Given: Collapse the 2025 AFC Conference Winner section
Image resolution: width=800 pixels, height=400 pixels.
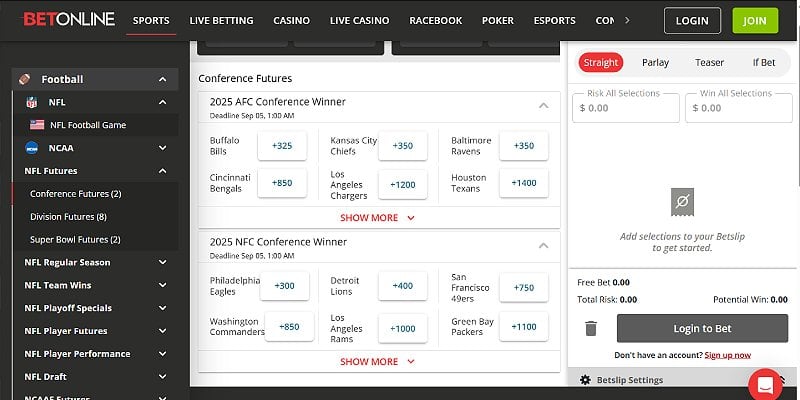Looking at the screenshot, I should pos(543,105).
